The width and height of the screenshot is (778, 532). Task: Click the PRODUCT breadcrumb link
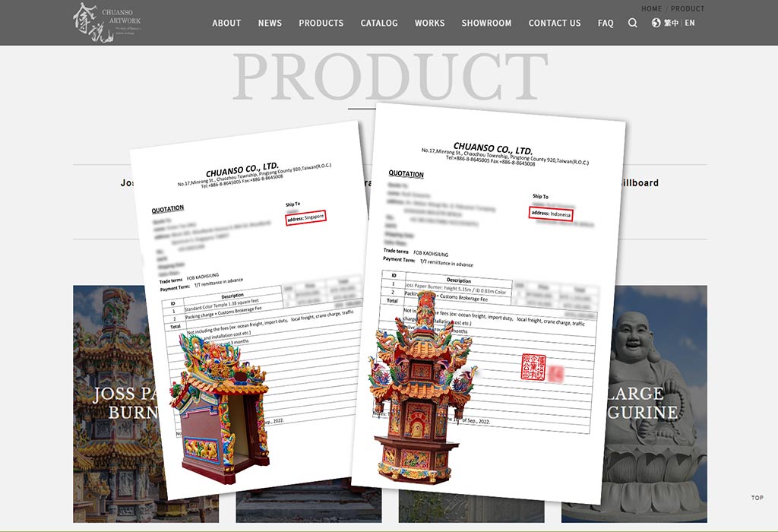click(x=688, y=8)
